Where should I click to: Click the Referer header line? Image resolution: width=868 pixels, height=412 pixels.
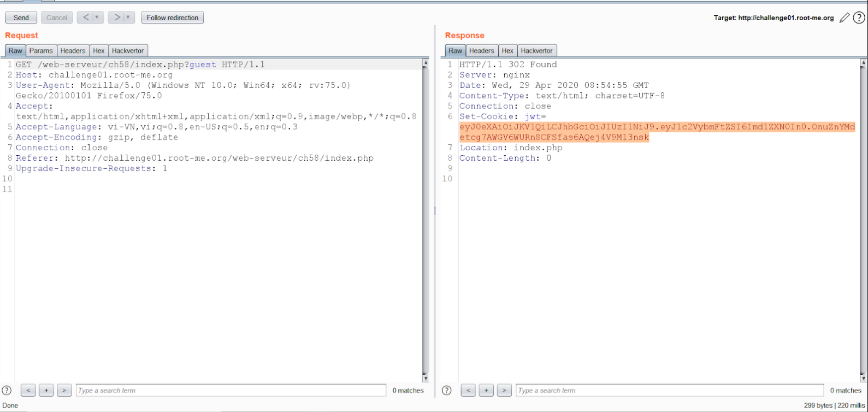(194, 158)
